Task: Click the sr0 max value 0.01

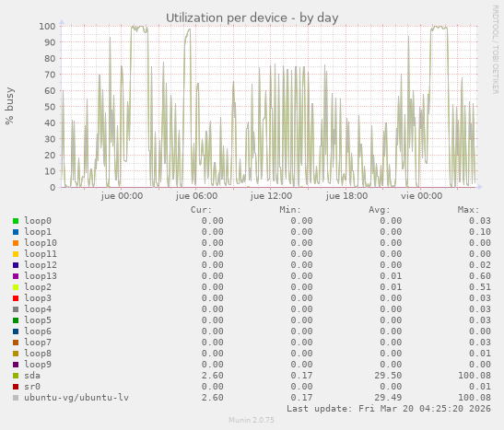Action: click(x=480, y=387)
